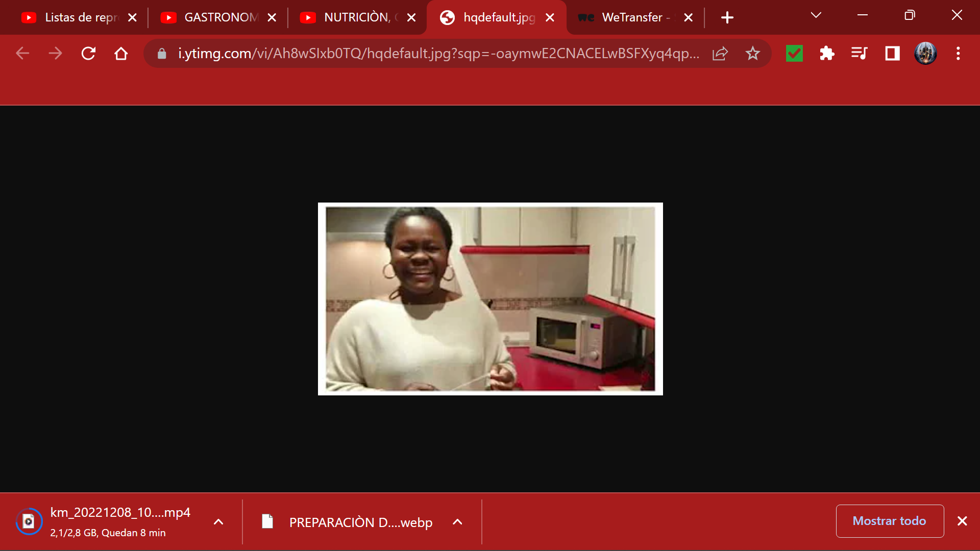Open a new tab with the plus button
Screen dimensions: 980x551
click(x=727, y=17)
